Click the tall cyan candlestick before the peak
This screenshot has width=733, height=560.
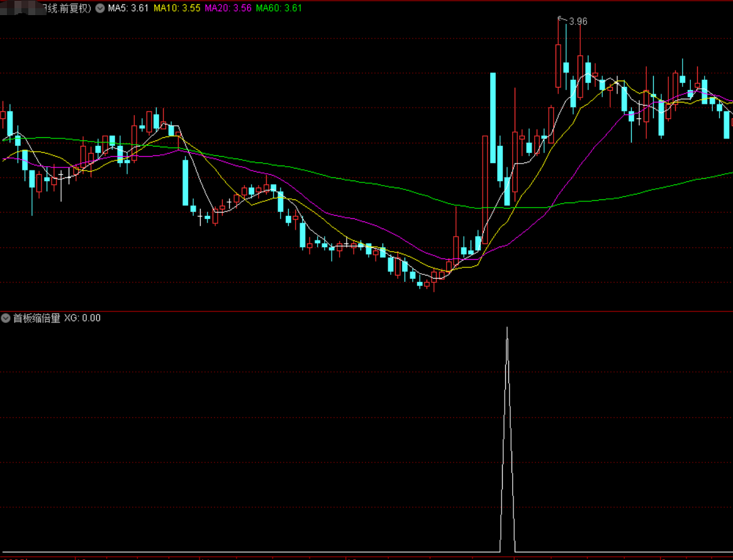pos(493,118)
